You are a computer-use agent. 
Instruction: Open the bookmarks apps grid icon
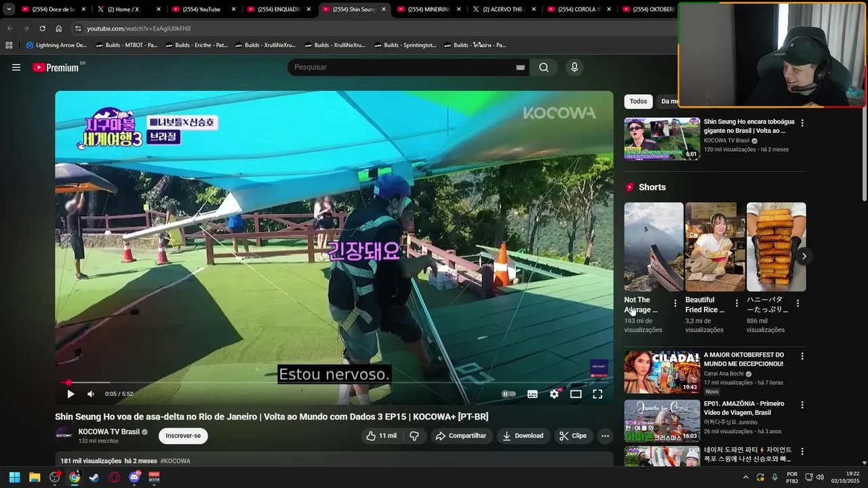click(x=9, y=45)
